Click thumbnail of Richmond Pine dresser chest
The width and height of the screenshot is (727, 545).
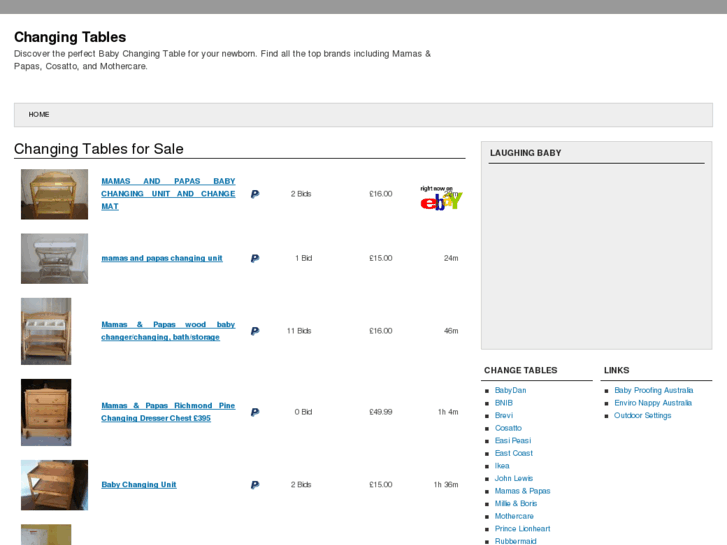(46, 412)
